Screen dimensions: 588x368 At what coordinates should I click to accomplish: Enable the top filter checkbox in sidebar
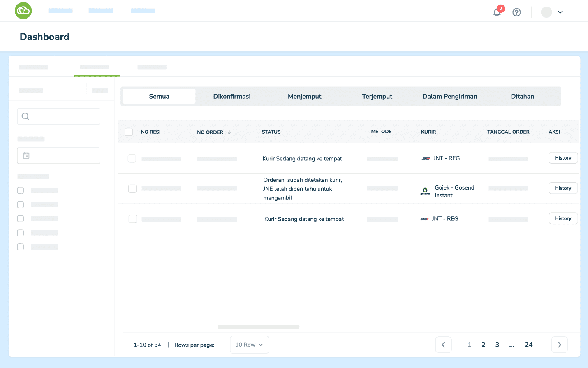point(21,190)
